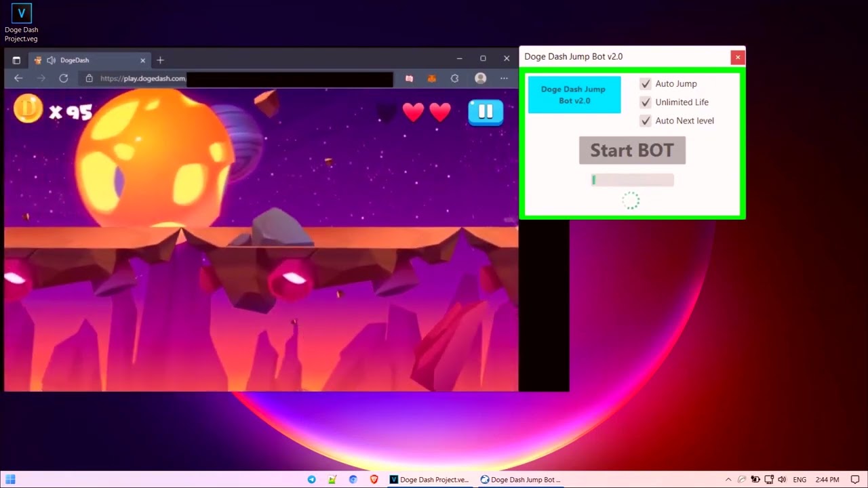The width and height of the screenshot is (868, 488).
Task: Open a new browser tab with plus icon
Action: coord(160,60)
